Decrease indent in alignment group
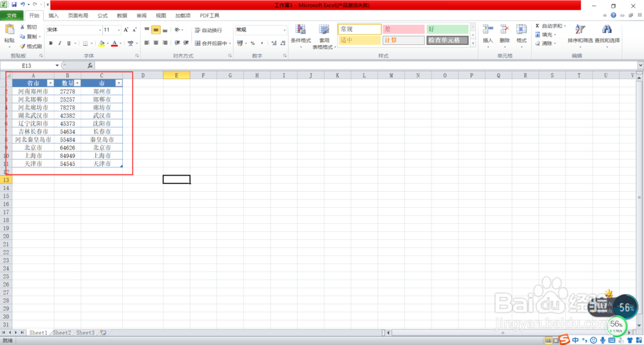 pyautogui.click(x=177, y=42)
